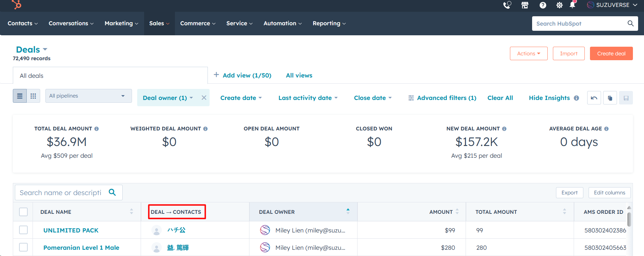644x256 pixels.
Task: Select the Pomeranian Level 1 Male checkbox
Action: point(23,247)
